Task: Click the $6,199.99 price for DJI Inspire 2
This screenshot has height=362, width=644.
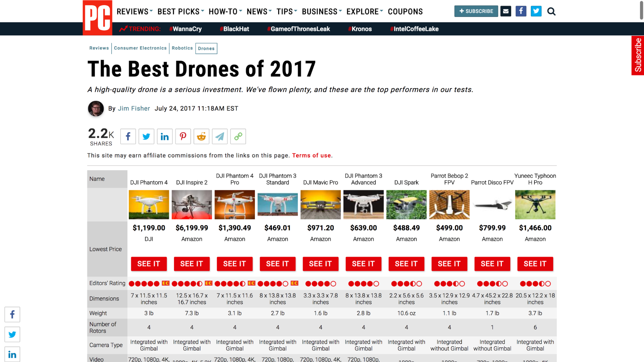Action: pyautogui.click(x=192, y=228)
